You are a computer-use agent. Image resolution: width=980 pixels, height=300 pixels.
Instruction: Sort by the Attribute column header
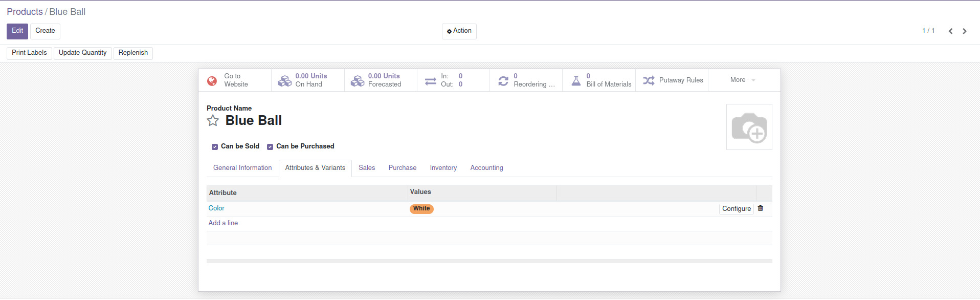tap(307, 193)
